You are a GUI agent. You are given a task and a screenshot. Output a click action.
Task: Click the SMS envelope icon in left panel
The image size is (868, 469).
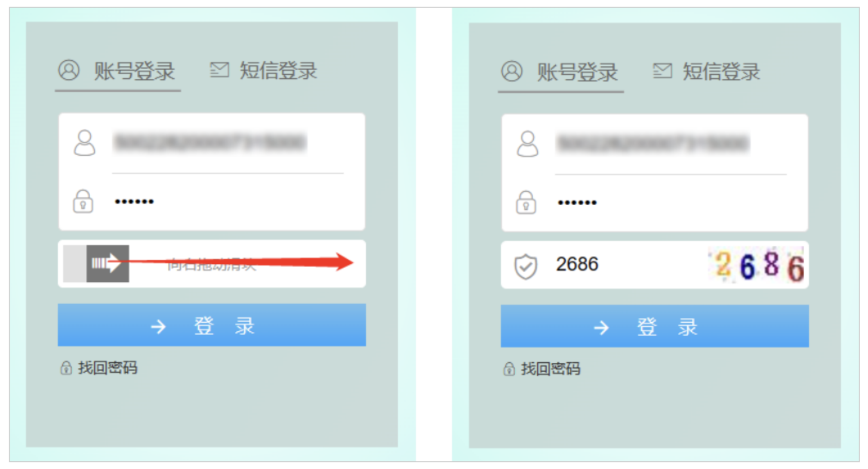tap(219, 70)
